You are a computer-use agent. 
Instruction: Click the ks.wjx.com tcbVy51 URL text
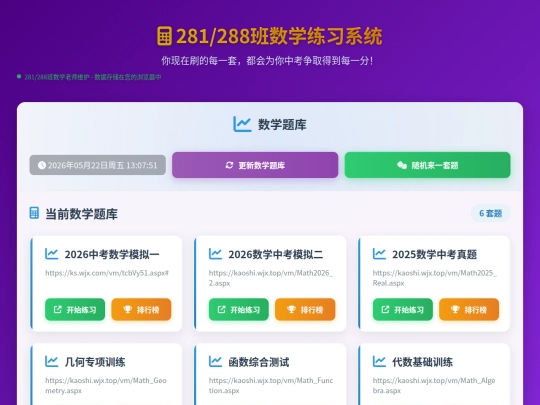click(x=107, y=273)
